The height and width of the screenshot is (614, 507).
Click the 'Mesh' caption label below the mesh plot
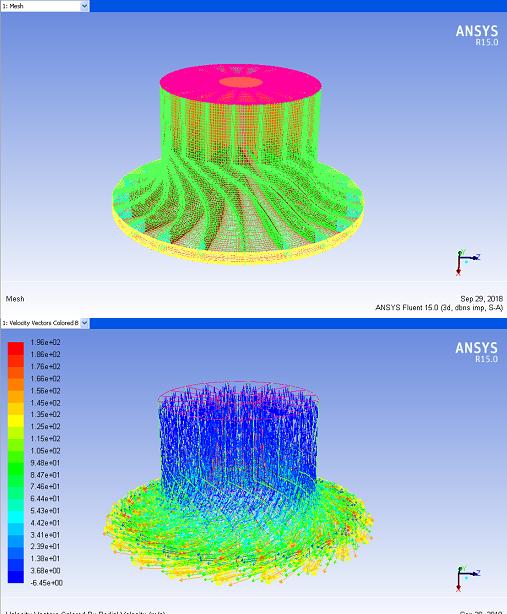pyautogui.click(x=15, y=299)
